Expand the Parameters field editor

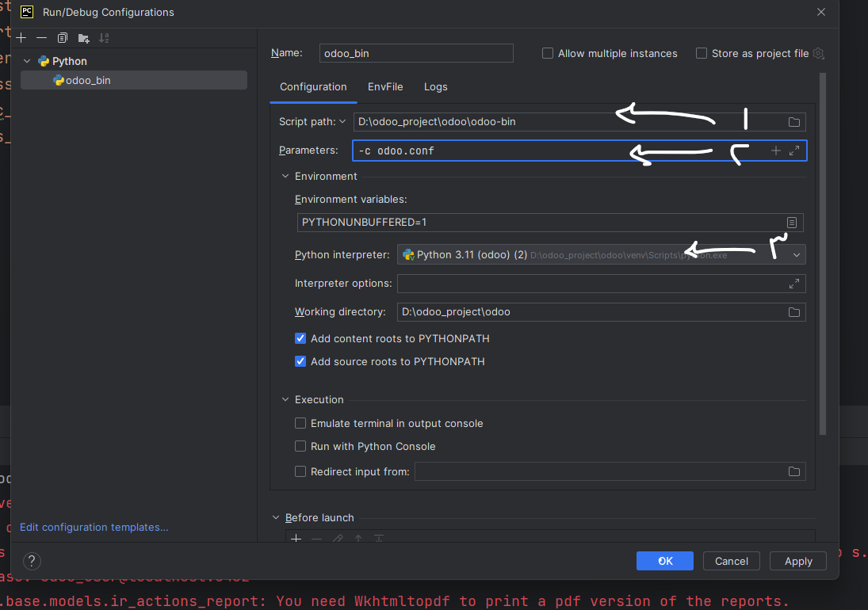[793, 151]
